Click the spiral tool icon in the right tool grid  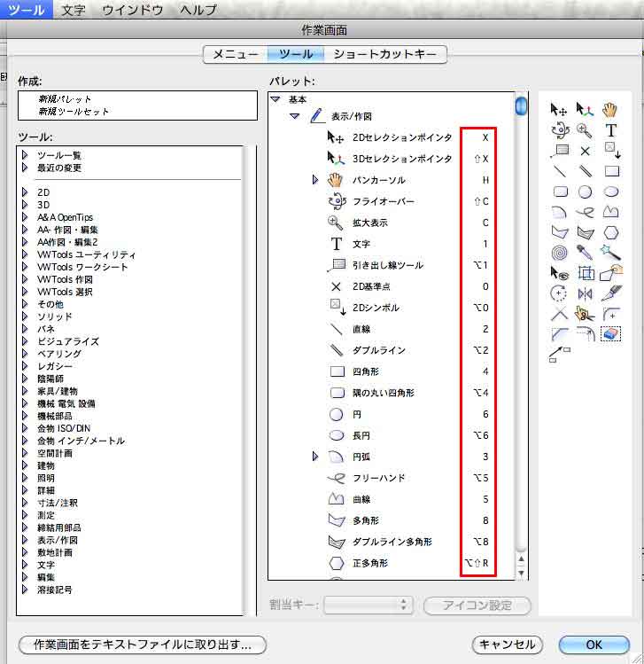[x=559, y=254]
